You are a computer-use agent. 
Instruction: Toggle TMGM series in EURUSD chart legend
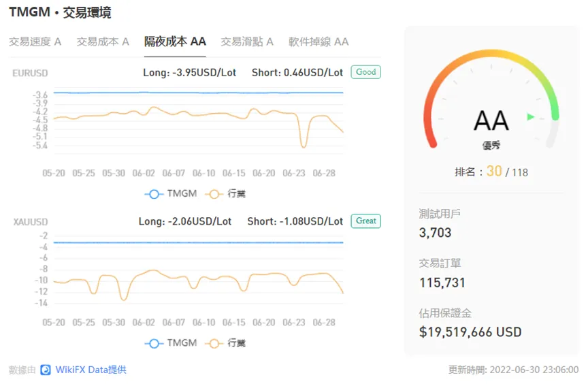[171, 194]
